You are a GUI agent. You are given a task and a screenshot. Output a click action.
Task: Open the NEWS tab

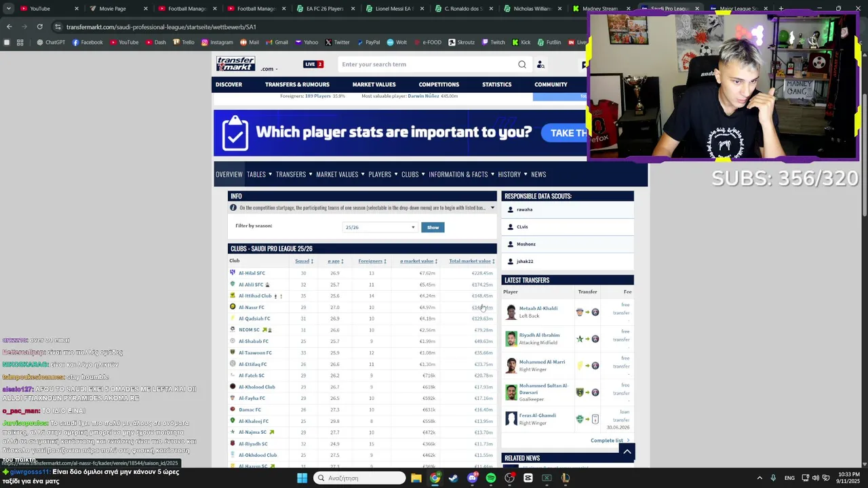(x=538, y=174)
